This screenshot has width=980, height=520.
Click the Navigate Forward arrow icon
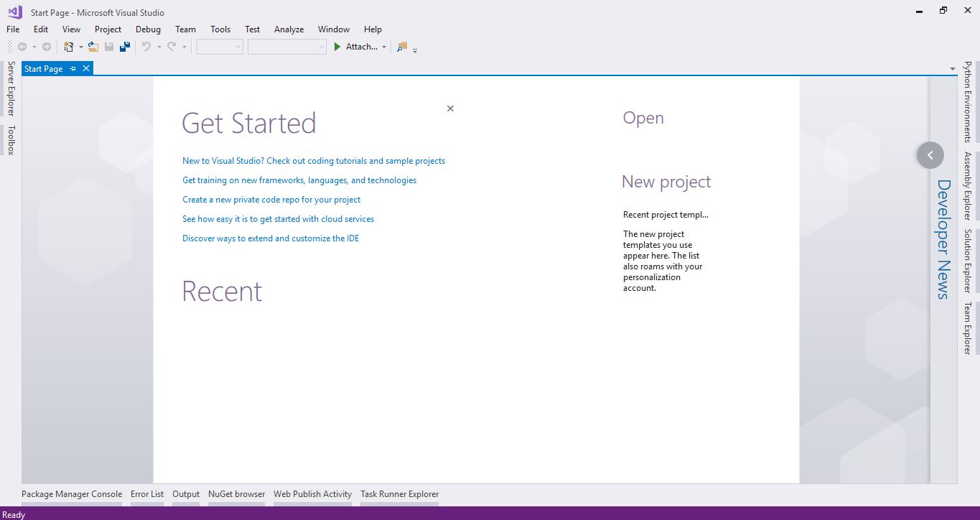47,47
